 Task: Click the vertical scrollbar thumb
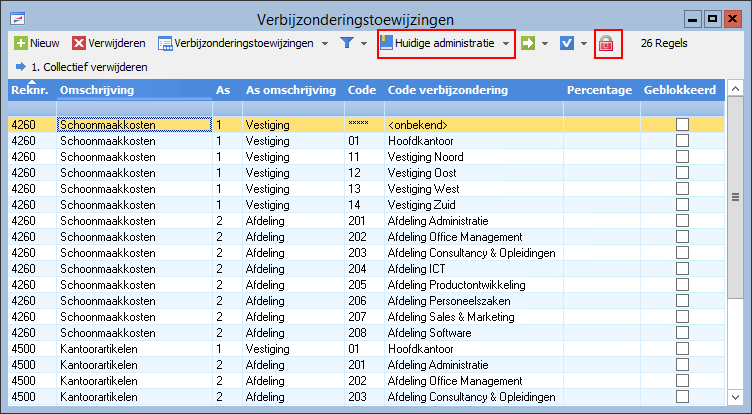[x=735, y=197]
